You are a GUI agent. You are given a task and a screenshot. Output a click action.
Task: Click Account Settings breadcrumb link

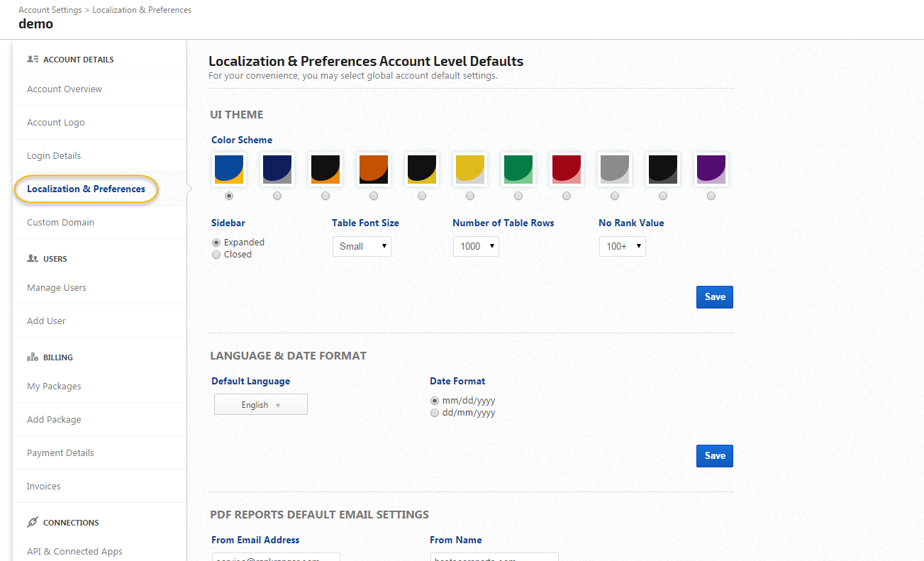(x=50, y=10)
